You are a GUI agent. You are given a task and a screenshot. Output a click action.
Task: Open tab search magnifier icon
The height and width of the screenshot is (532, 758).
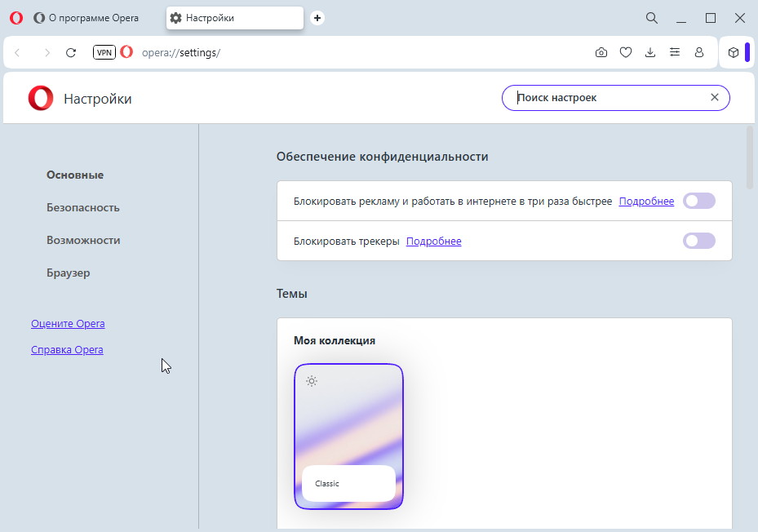click(652, 18)
